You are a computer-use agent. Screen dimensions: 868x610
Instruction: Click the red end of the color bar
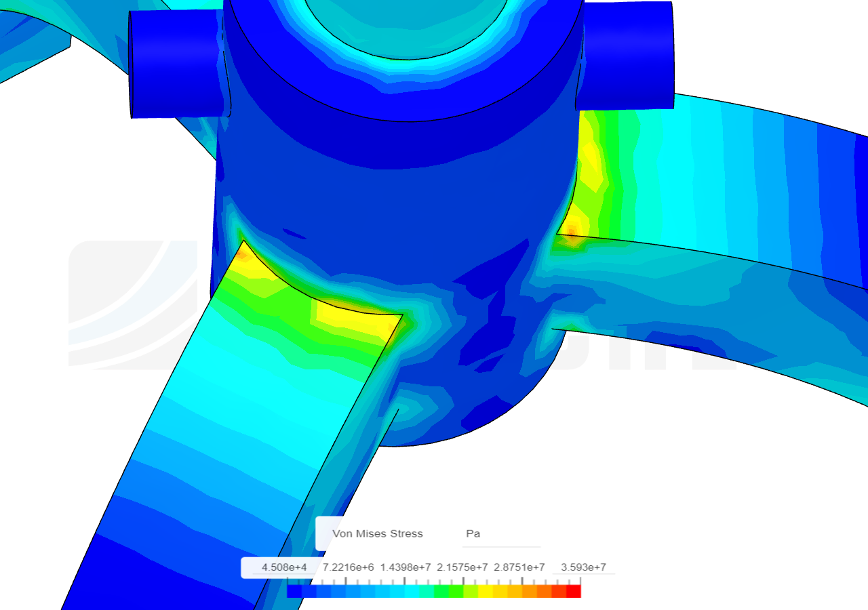coord(574,591)
